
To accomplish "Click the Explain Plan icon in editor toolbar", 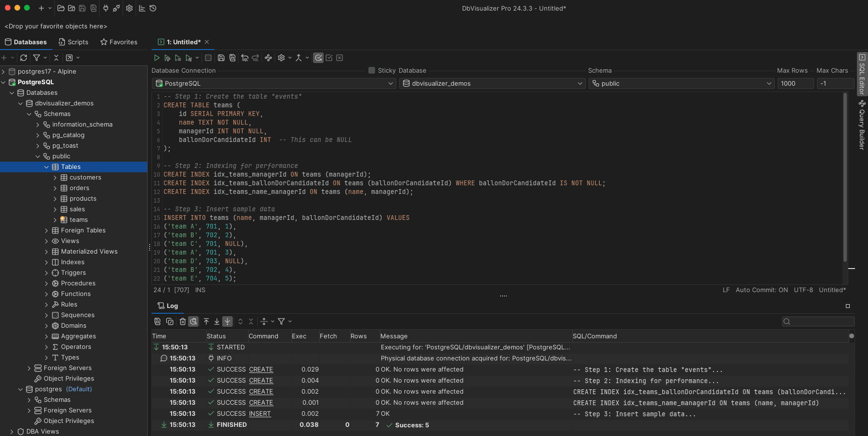I will pos(189,58).
